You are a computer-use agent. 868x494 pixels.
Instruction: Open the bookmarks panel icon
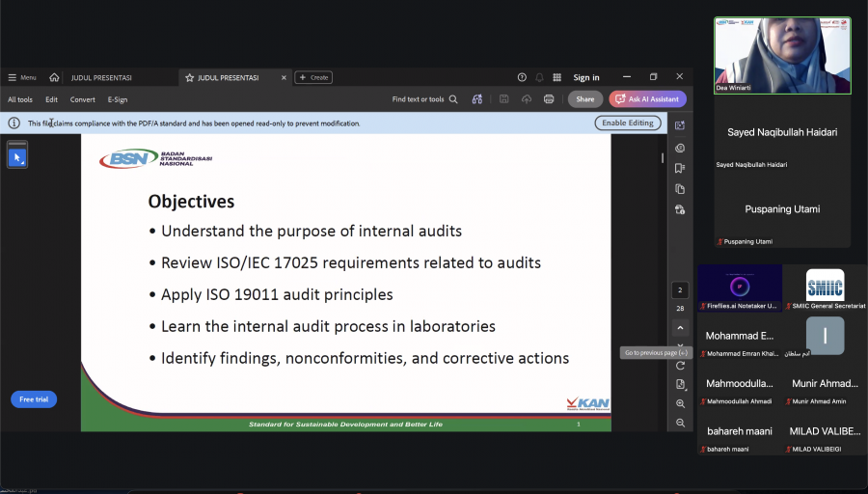click(x=680, y=168)
